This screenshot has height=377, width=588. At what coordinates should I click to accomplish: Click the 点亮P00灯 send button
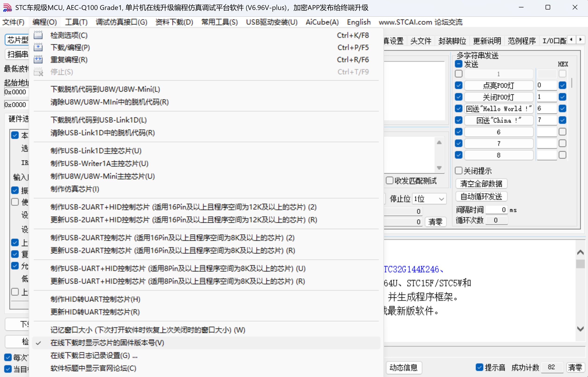(498, 85)
